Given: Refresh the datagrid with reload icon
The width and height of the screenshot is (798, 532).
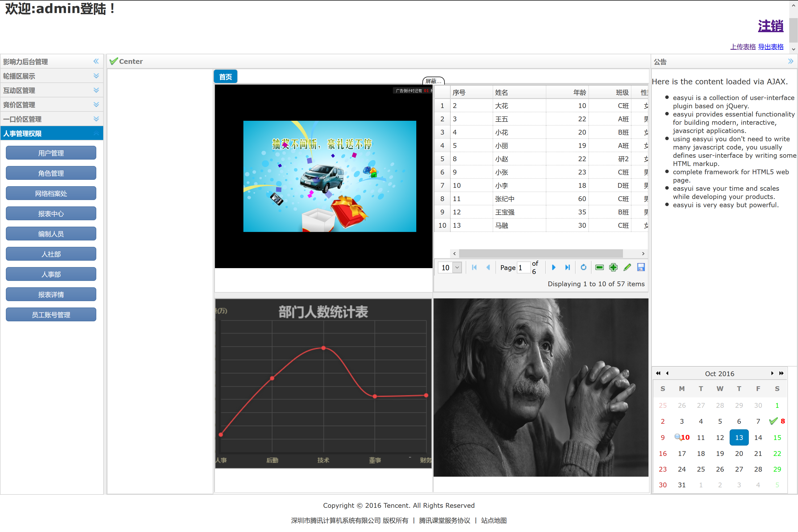Looking at the screenshot, I should (583, 267).
